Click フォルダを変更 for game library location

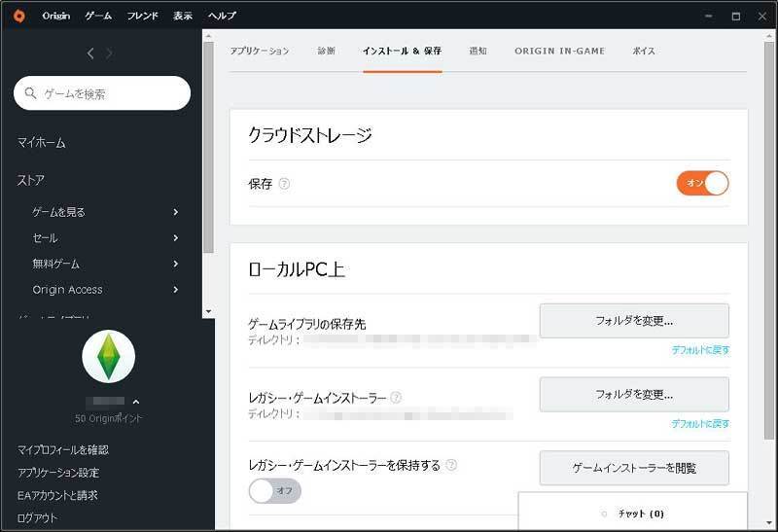tap(634, 320)
